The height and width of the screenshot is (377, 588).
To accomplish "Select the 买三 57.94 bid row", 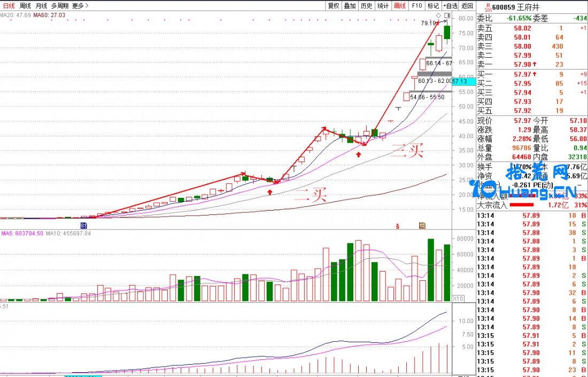I will (x=532, y=93).
